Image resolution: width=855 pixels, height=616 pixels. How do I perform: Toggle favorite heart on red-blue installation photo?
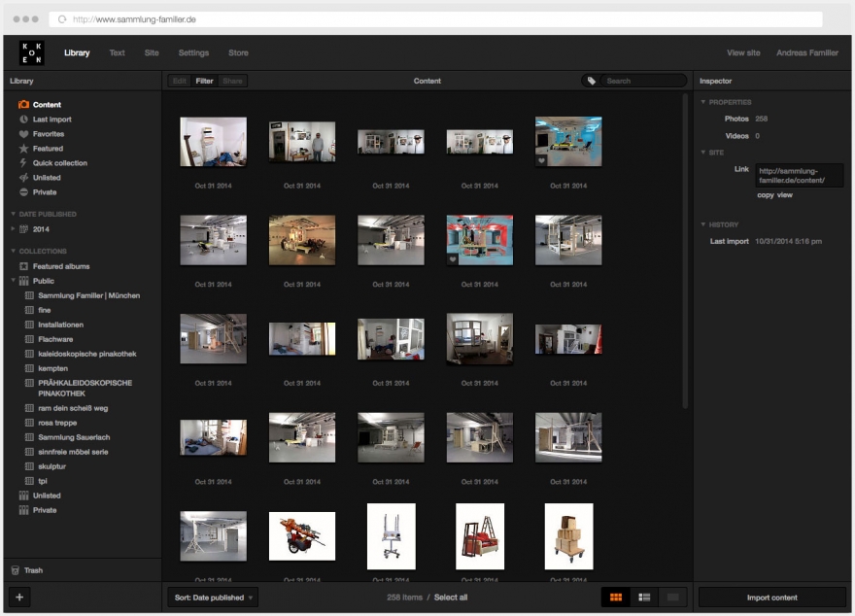click(452, 259)
